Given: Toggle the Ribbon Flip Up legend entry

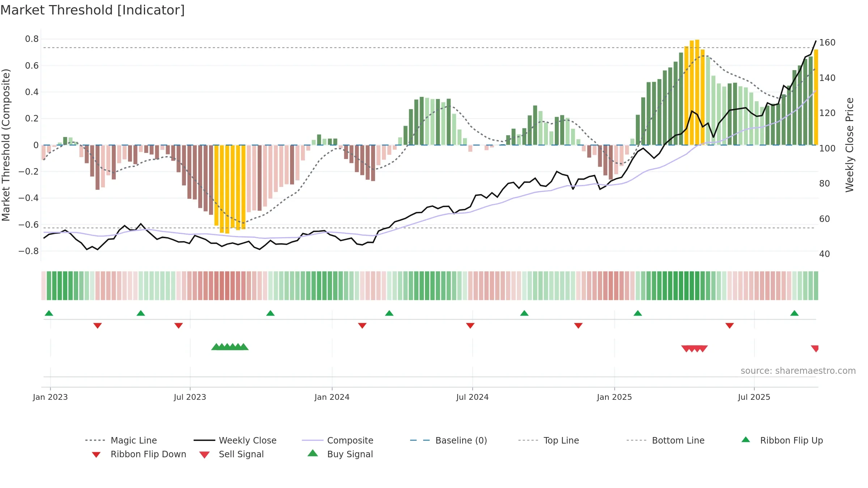Looking at the screenshot, I should pos(782,440).
